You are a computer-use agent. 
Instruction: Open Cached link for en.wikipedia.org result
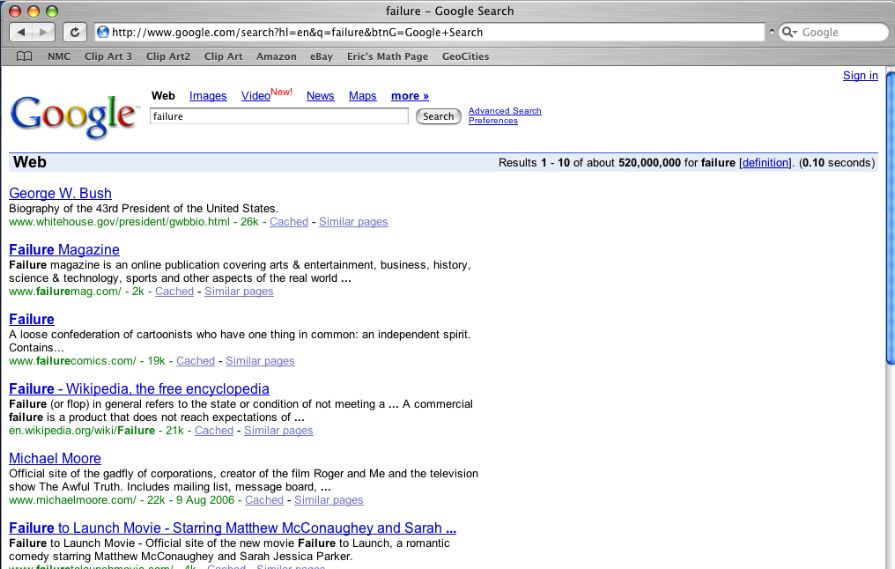click(x=214, y=430)
